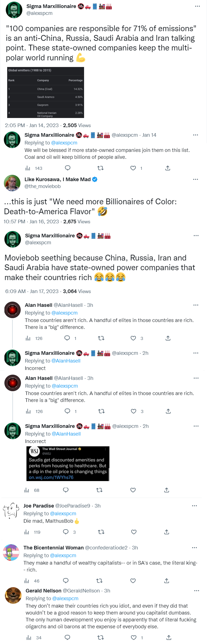Open the Global emitters table image
The width and height of the screenshot is (207, 644).
point(45,92)
